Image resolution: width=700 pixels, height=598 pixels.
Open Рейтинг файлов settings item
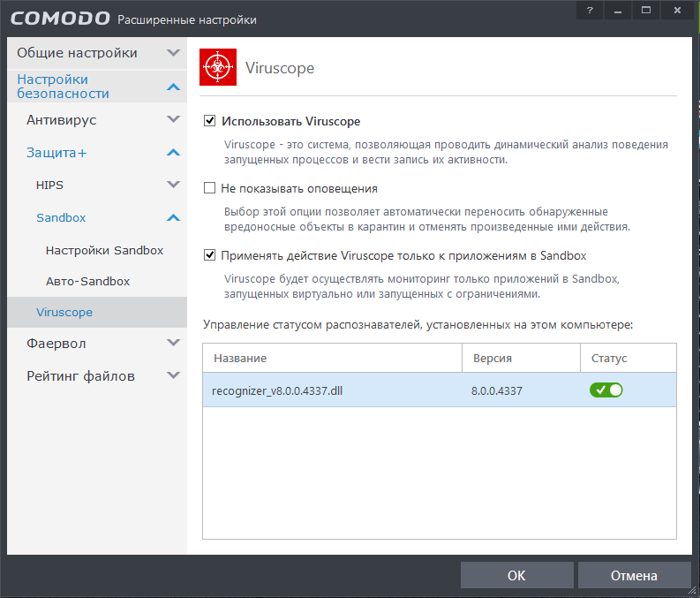pyautogui.click(x=97, y=376)
